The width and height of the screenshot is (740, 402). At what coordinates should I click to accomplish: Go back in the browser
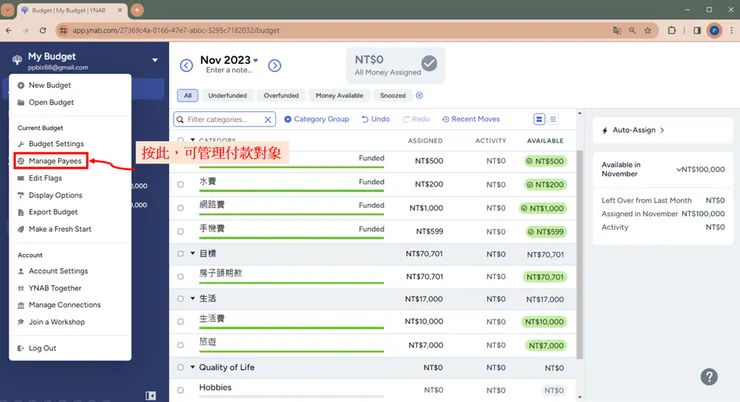pos(8,30)
